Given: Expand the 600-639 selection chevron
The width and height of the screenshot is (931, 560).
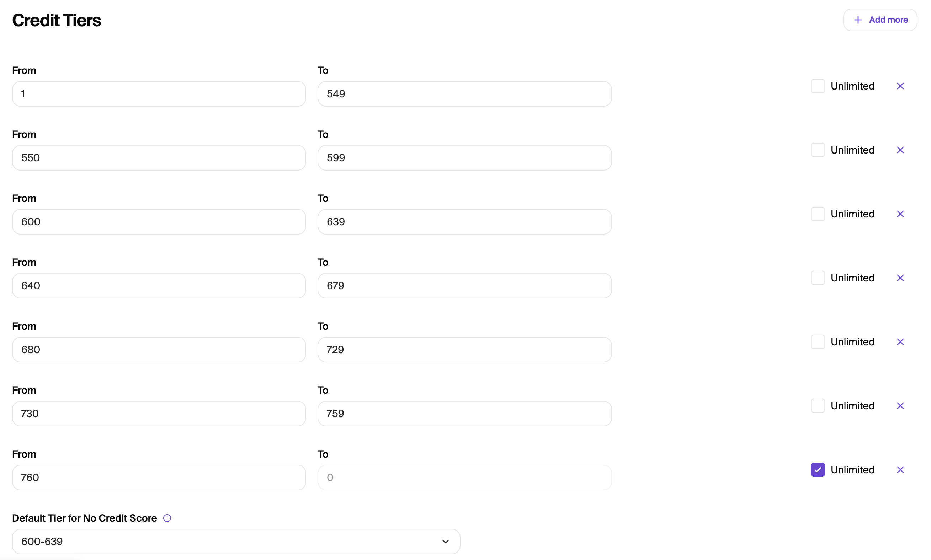Looking at the screenshot, I should click(x=446, y=541).
